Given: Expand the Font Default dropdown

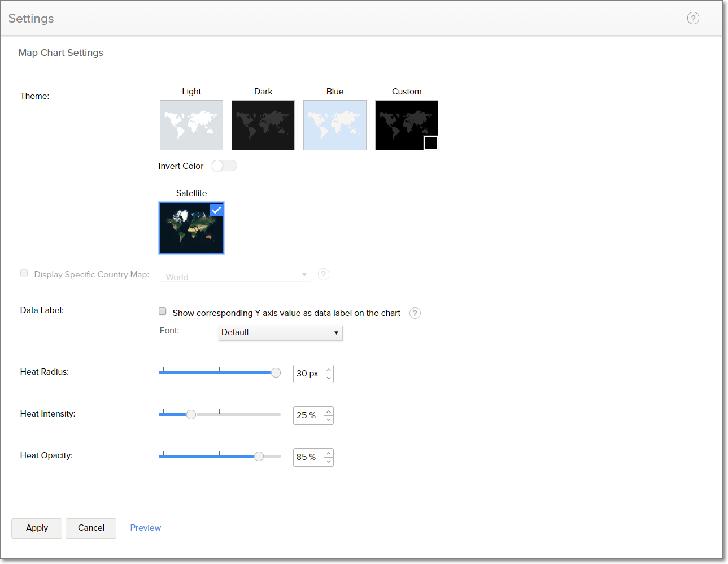Looking at the screenshot, I should point(280,333).
